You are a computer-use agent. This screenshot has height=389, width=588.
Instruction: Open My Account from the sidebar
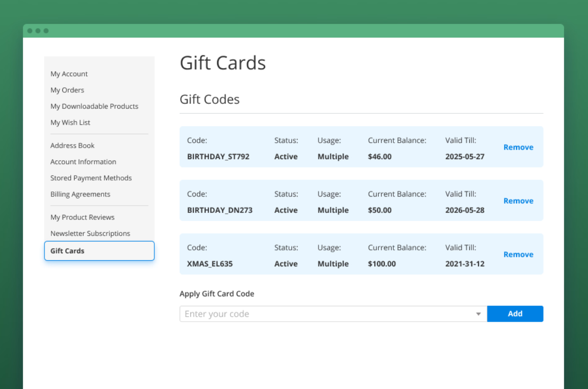pyautogui.click(x=69, y=73)
